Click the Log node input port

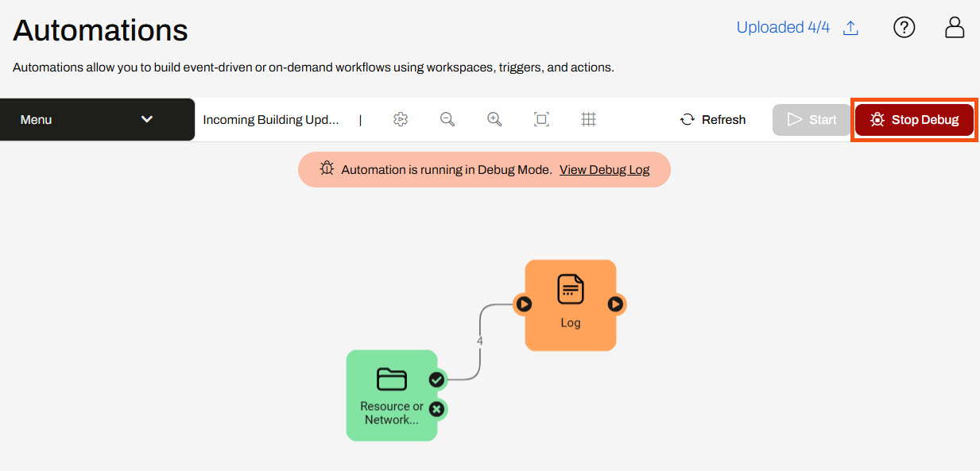pos(523,304)
